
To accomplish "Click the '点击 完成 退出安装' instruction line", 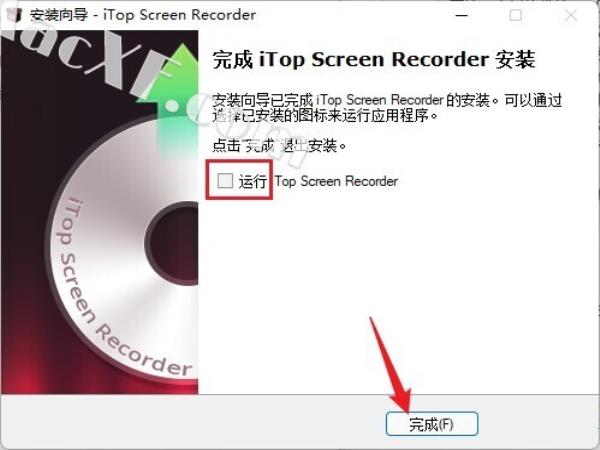I will coord(279,145).
